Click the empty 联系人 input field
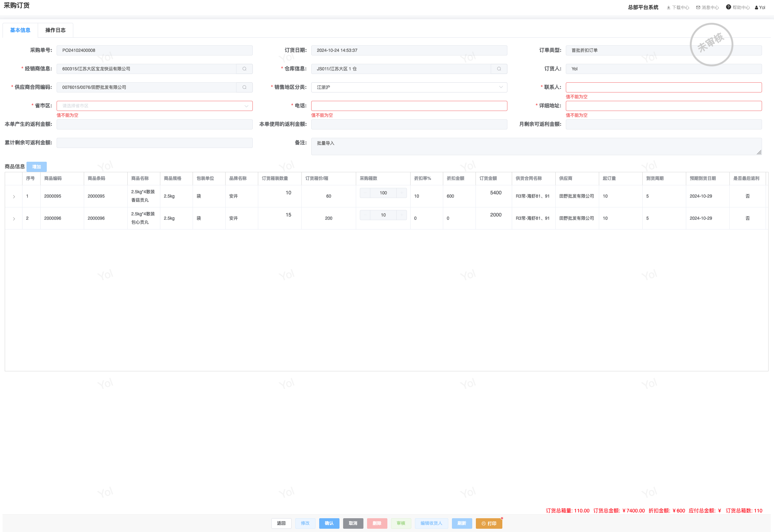The height and width of the screenshot is (532, 774). coord(663,87)
